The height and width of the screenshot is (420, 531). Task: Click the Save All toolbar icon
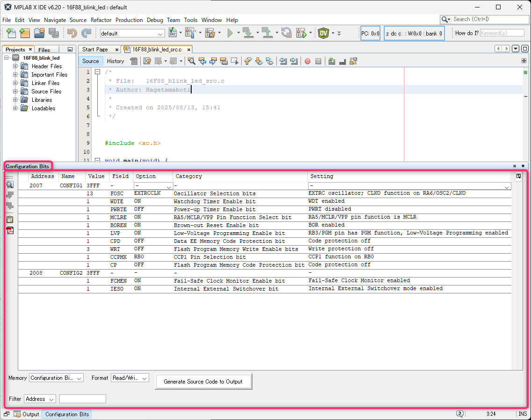[x=54, y=33]
